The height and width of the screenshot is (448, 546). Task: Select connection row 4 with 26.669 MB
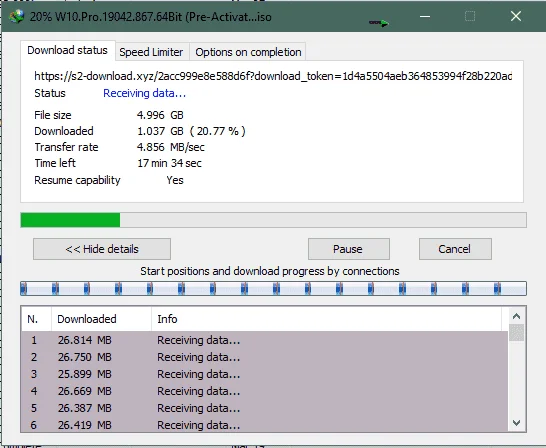(x=264, y=391)
